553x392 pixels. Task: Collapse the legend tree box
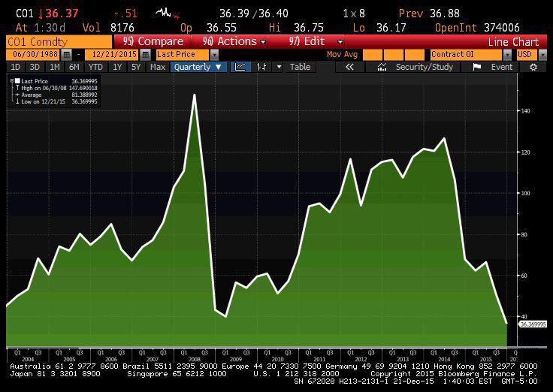coord(11,80)
